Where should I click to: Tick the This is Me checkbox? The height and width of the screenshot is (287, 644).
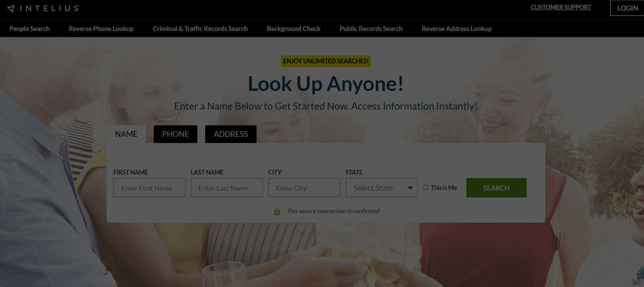[x=425, y=188]
